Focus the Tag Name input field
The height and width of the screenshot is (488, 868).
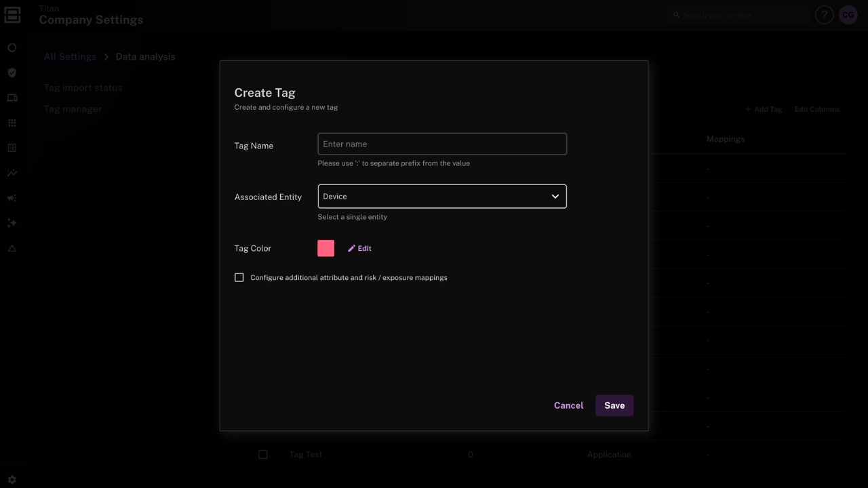441,144
